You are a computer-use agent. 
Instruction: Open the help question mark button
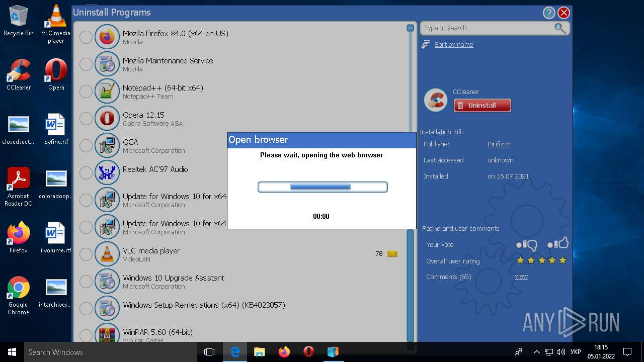[x=548, y=13]
